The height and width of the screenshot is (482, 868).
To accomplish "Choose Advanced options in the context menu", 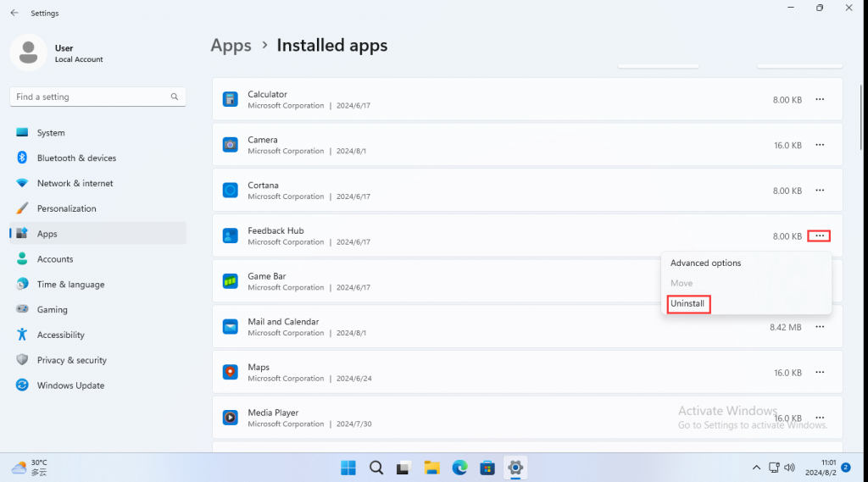I will tap(746, 263).
